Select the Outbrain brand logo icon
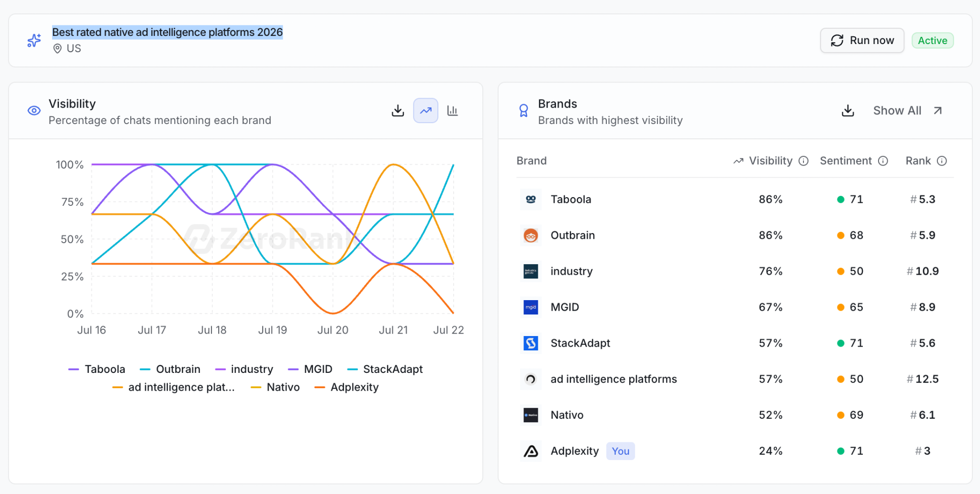980x494 pixels. [531, 235]
